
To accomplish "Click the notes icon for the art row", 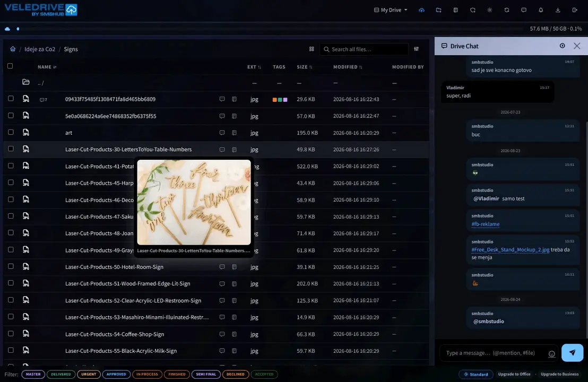I will pyautogui.click(x=235, y=133).
